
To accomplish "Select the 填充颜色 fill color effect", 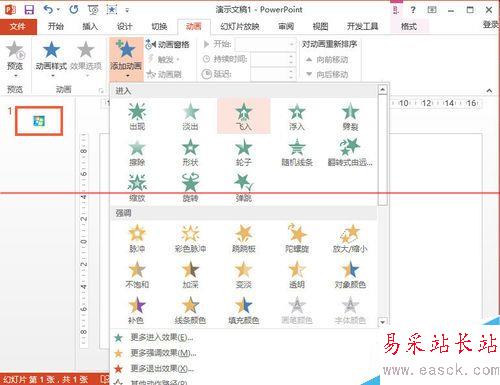I will pos(244,310).
